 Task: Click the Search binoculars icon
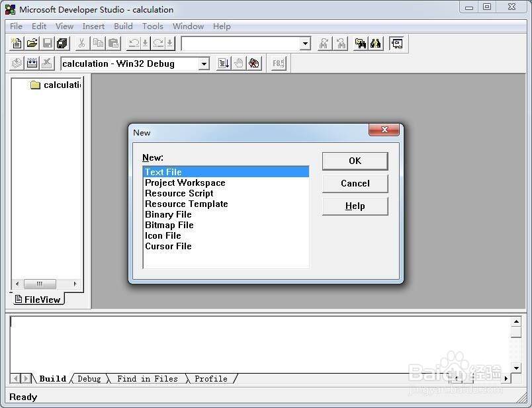pos(376,44)
